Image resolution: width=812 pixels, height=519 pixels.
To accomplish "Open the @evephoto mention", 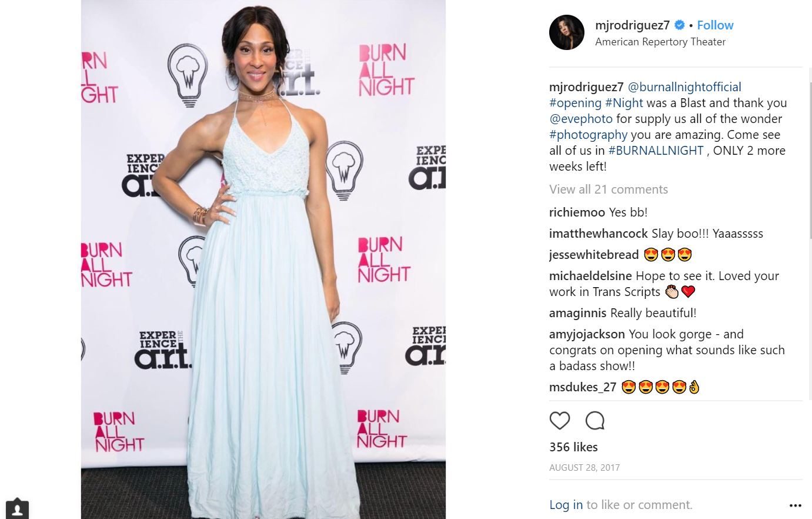I will pos(581,119).
